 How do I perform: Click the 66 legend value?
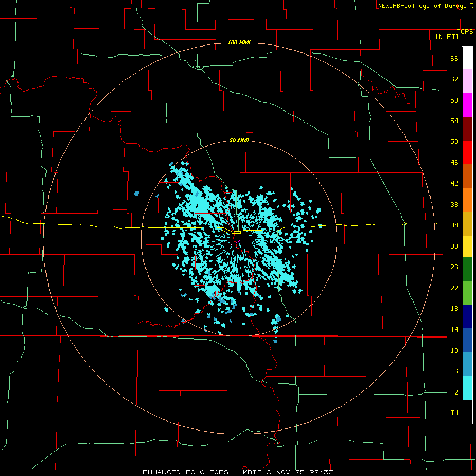pos(454,59)
